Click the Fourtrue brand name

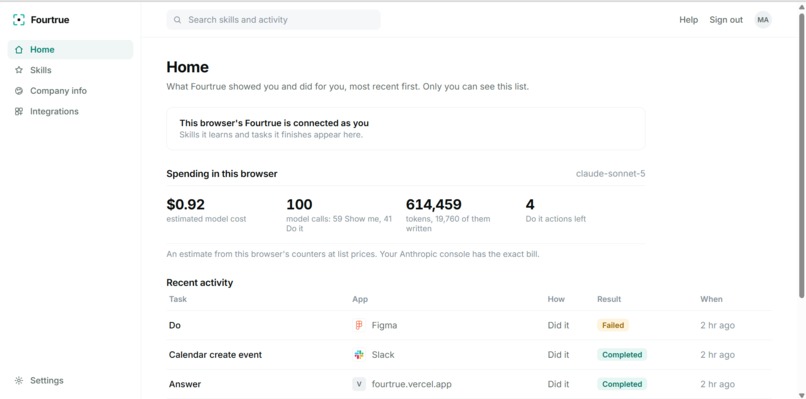pyautogui.click(x=50, y=20)
